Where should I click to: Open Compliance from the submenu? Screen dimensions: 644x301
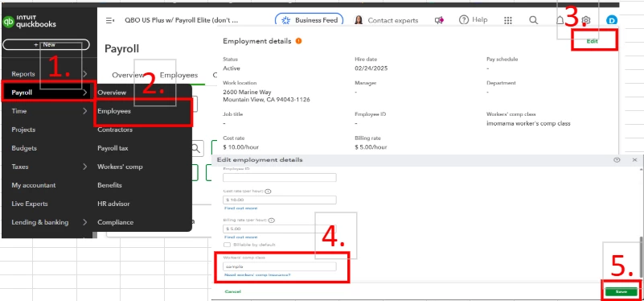(x=116, y=222)
